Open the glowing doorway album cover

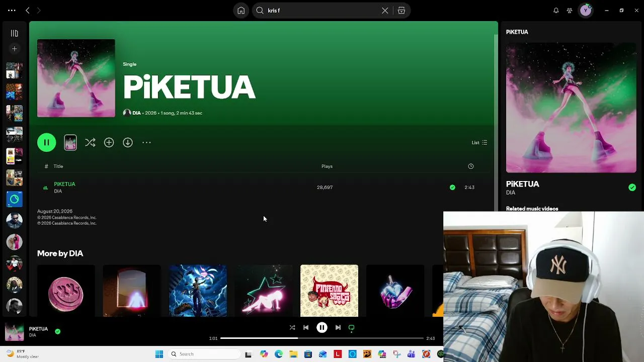(132, 291)
